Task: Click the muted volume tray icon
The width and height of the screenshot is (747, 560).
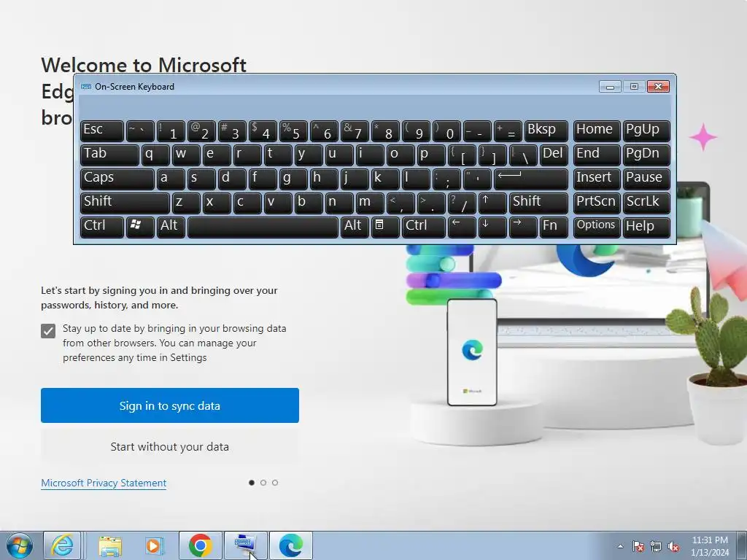Action: click(673, 546)
